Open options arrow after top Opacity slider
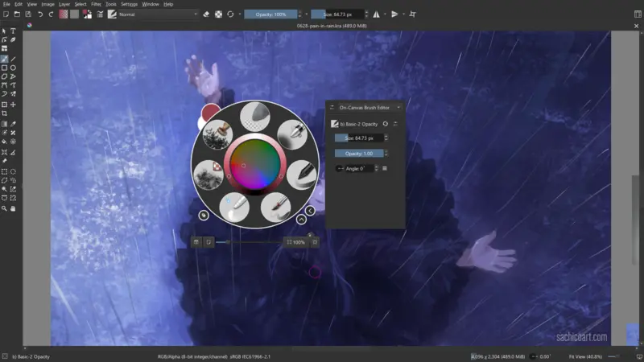 [x=307, y=14]
